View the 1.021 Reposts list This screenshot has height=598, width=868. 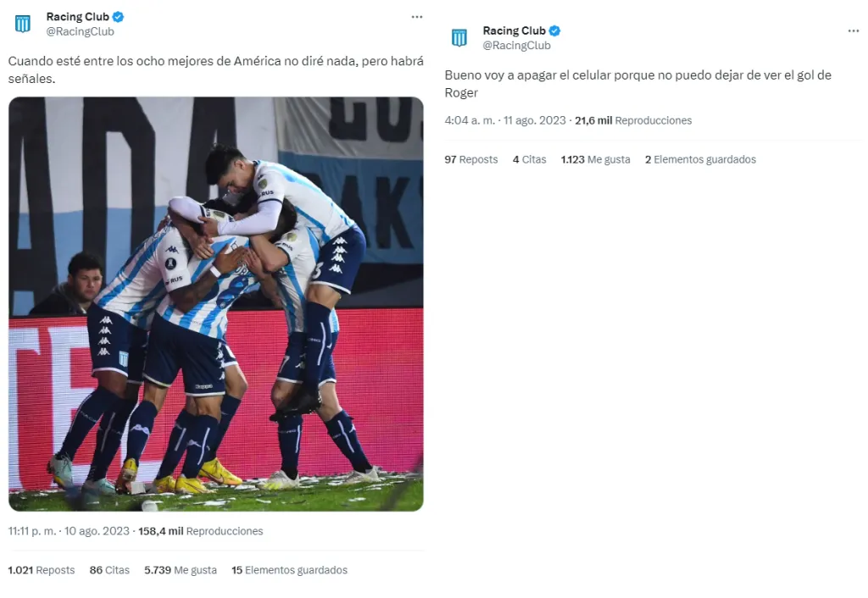point(42,570)
